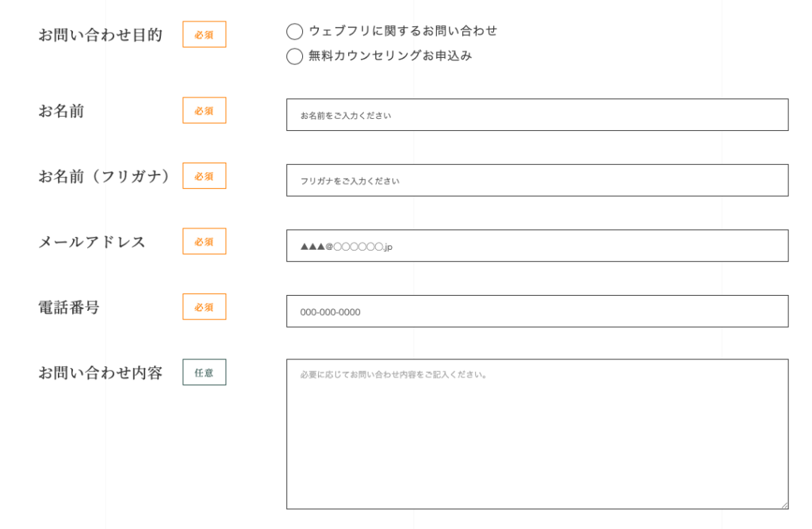Click the お問い合わせ内容 field label
The height and width of the screenshot is (529, 812).
point(101,373)
